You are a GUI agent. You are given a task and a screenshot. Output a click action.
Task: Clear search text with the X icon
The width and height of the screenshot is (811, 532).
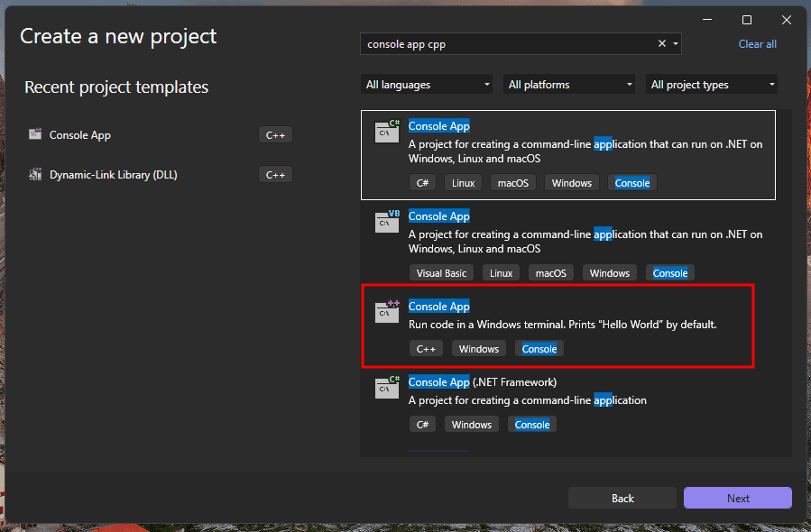662,43
